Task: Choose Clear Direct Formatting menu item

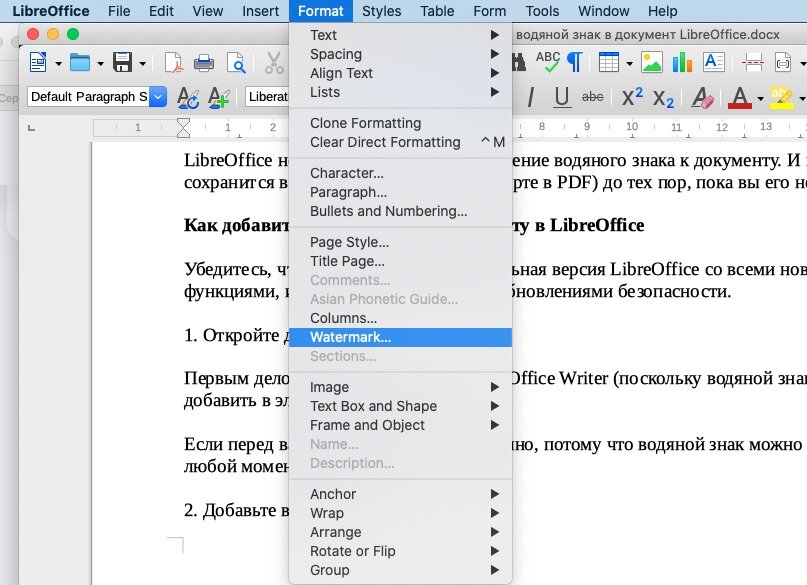Action: click(400, 142)
